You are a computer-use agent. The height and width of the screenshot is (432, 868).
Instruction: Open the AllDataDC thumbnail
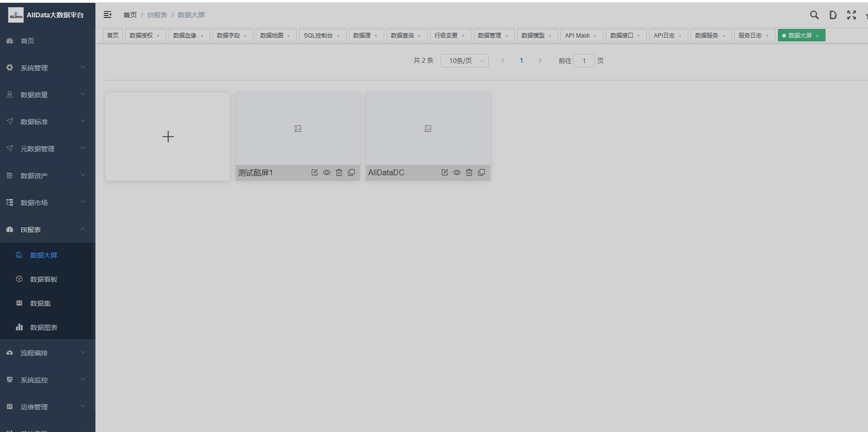(x=428, y=129)
